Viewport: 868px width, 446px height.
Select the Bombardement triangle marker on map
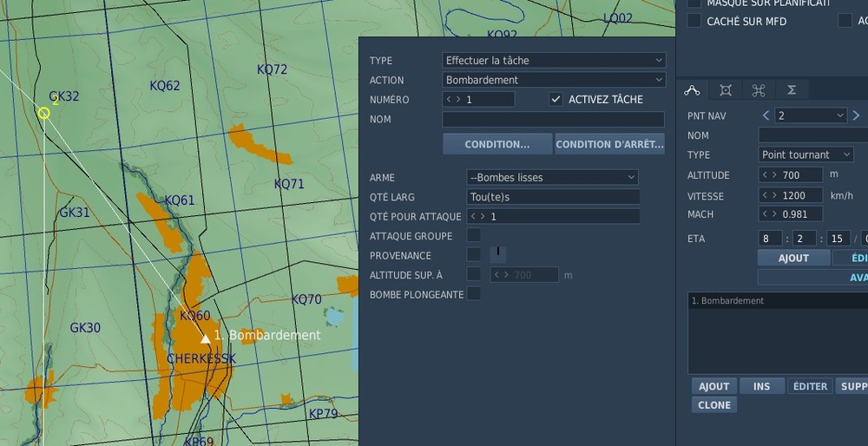(x=206, y=338)
